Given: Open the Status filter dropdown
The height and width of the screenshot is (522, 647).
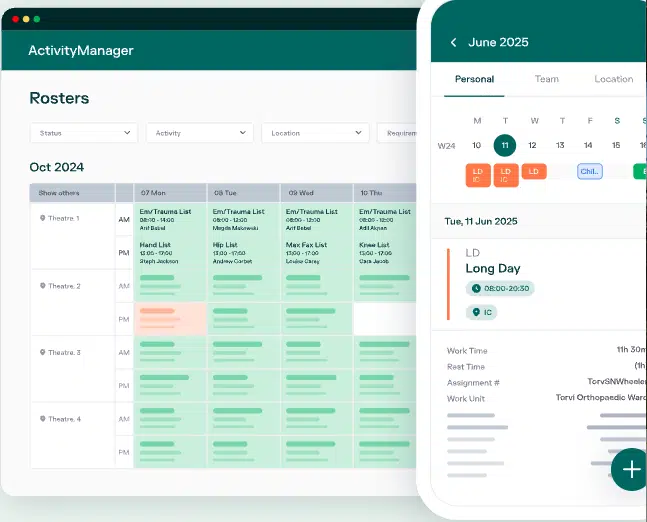Looking at the screenshot, I should 84,133.
